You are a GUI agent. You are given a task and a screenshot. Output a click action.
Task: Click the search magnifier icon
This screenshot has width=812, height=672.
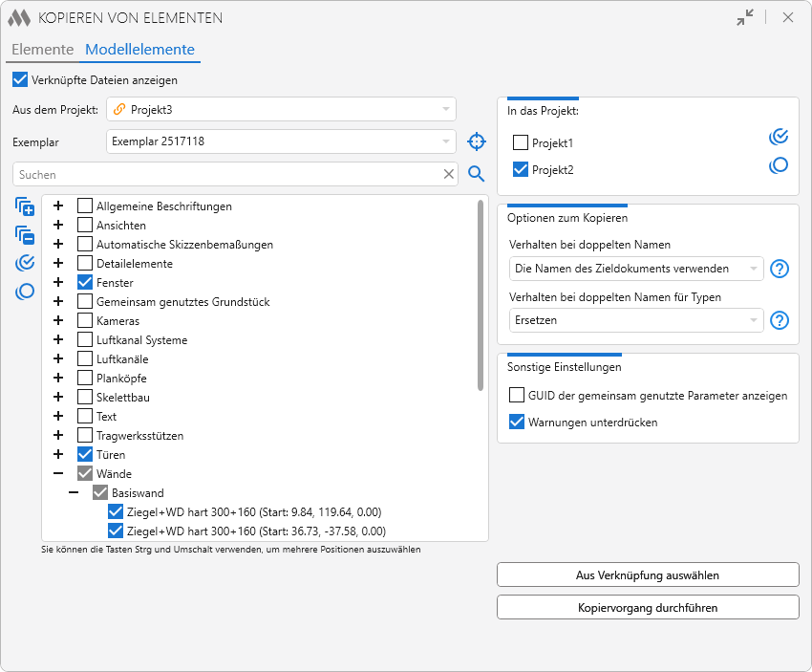(476, 174)
